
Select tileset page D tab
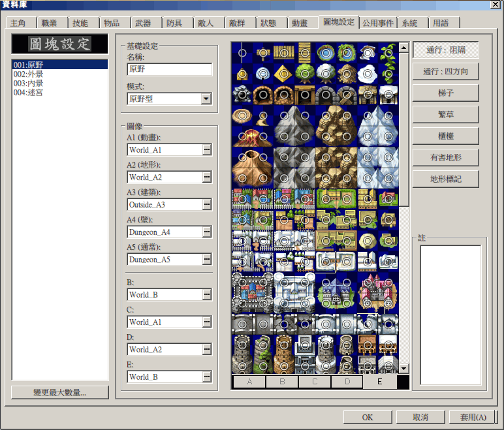tap(347, 382)
